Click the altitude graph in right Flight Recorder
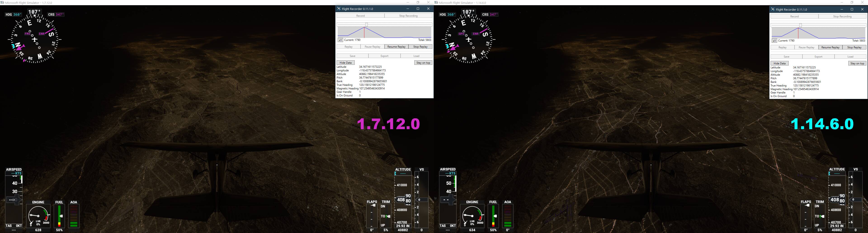 (x=818, y=33)
